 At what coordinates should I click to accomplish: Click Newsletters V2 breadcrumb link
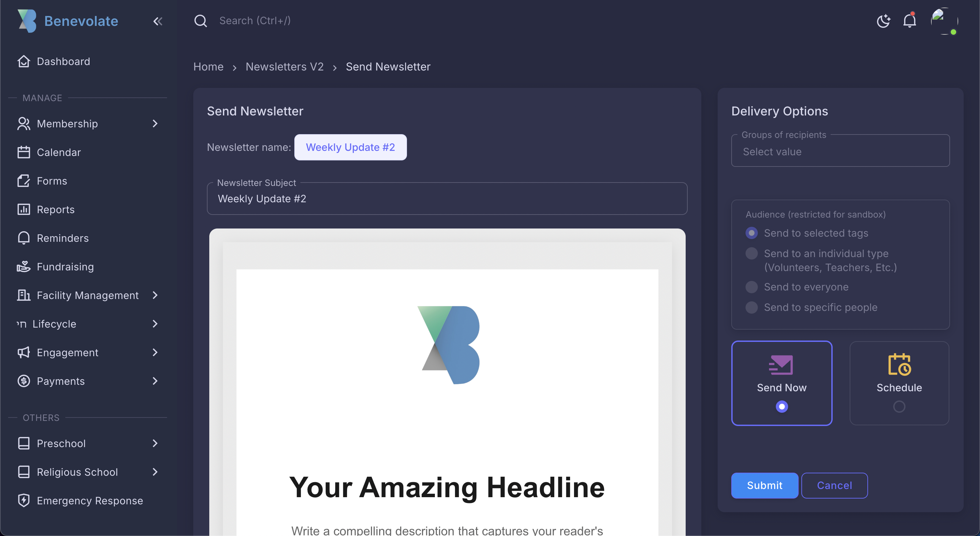pyautogui.click(x=284, y=67)
